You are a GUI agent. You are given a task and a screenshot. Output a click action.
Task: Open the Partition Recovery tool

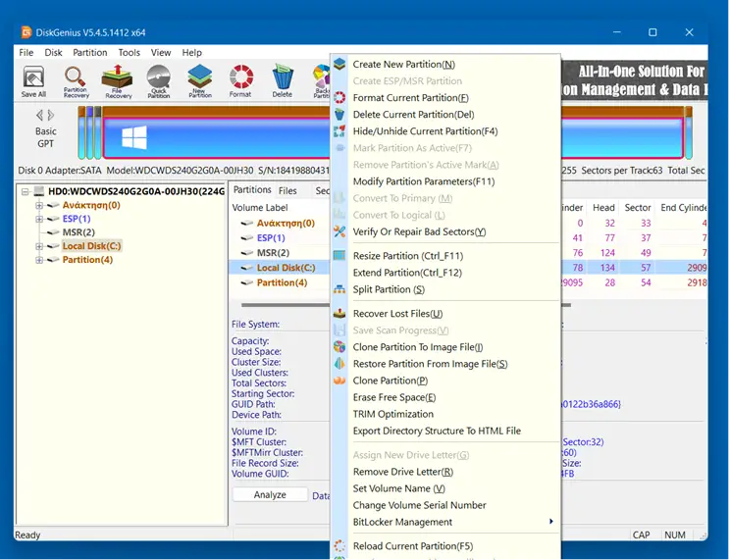[x=76, y=81]
